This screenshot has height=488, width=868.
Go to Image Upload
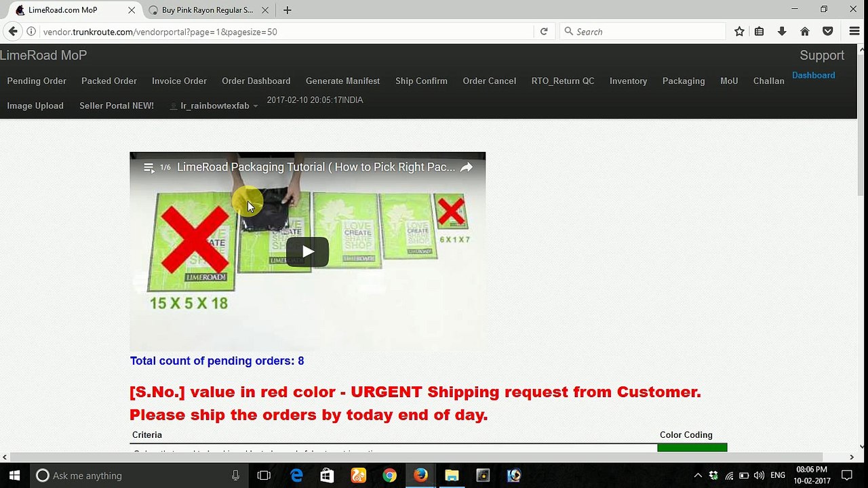(35, 106)
